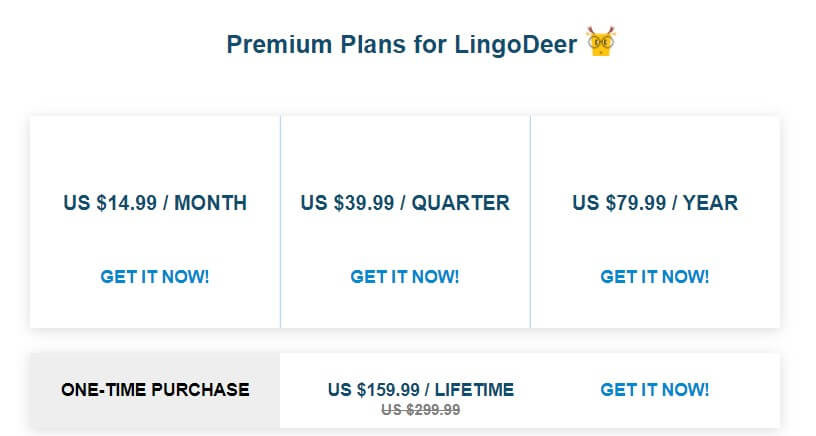Select the word LIFETIME in the bottom row
The width and height of the screenshot is (816, 436).
pos(474,390)
